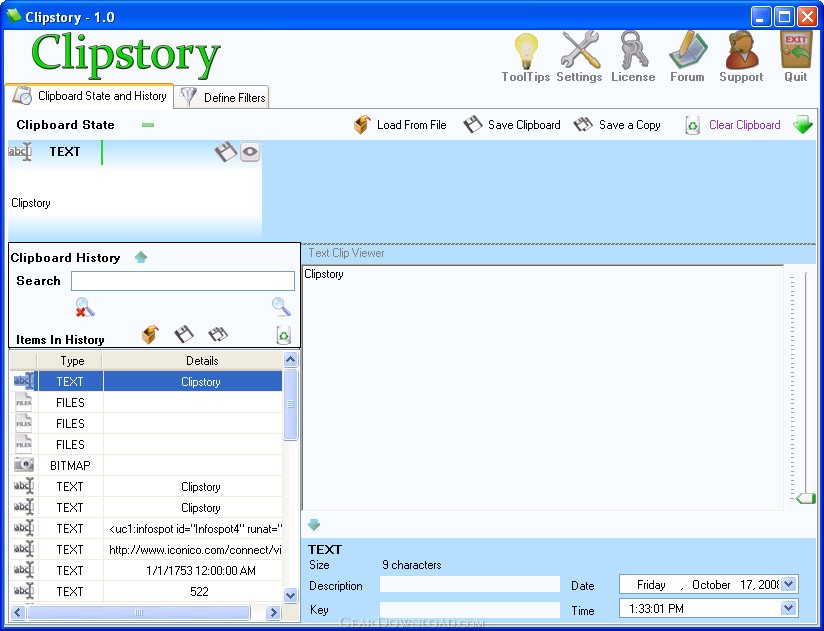Viewport: 824px width, 631px height.
Task: Select the highlighted TEXT Clipstory history row
Action: pyautogui.click(x=146, y=381)
